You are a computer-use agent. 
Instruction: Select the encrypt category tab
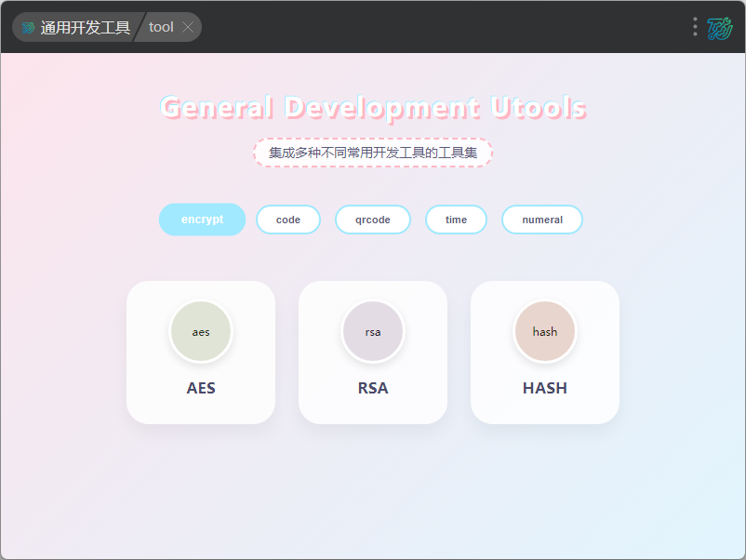202,220
